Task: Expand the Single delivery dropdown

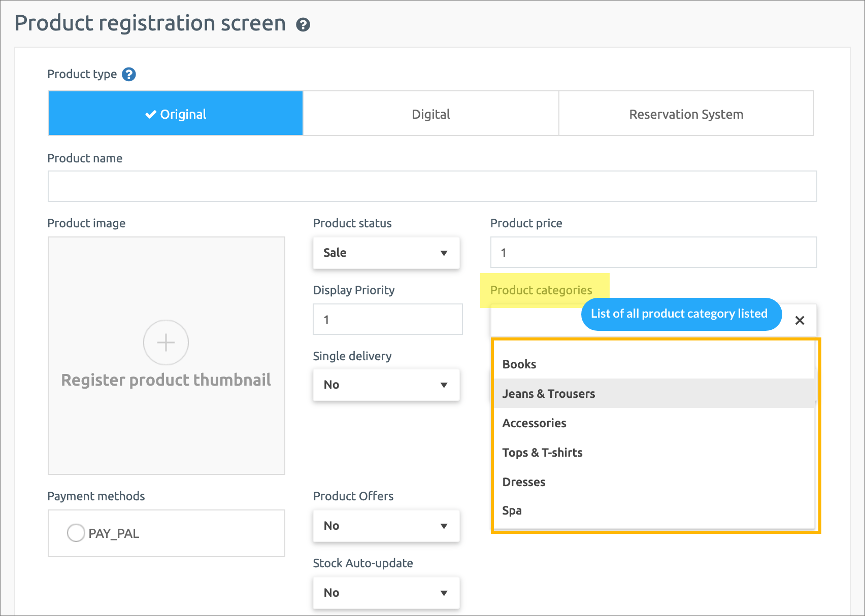Action: pyautogui.click(x=386, y=385)
